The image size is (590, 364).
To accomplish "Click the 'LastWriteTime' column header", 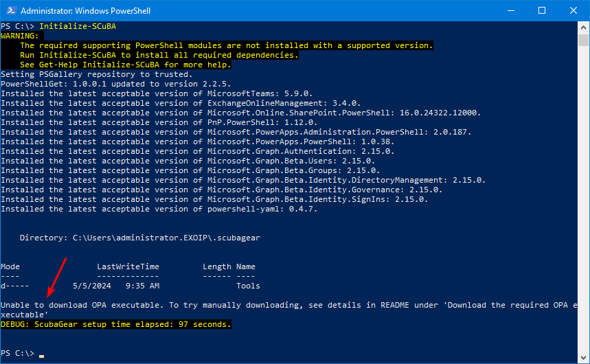I will pyautogui.click(x=128, y=266).
